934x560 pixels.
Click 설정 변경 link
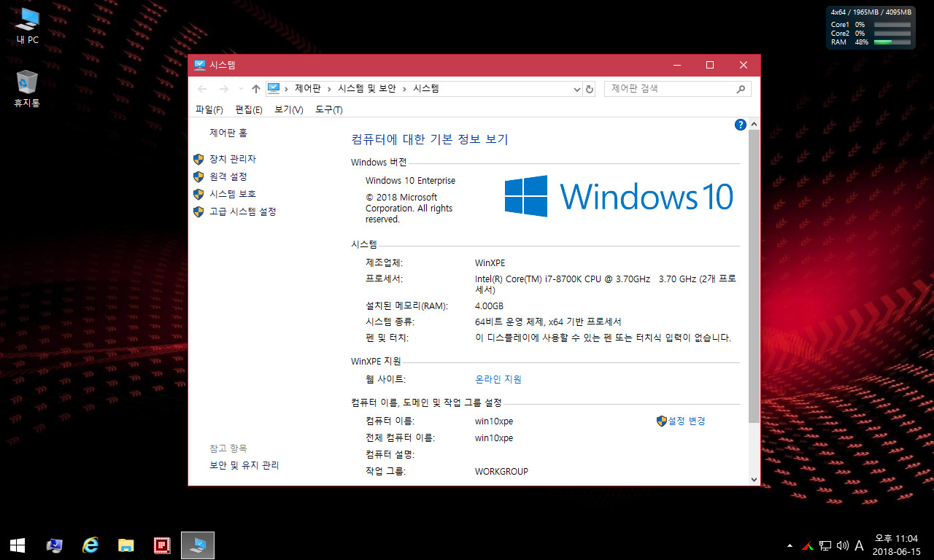pos(686,421)
